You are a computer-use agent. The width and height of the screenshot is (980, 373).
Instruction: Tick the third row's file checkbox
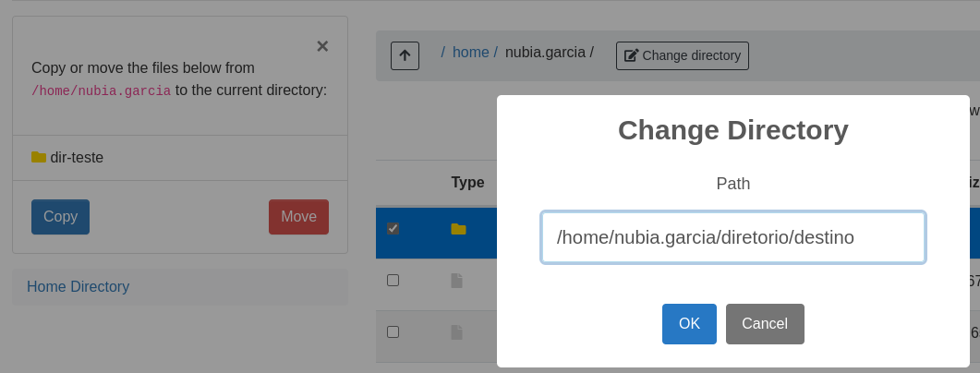pos(393,331)
